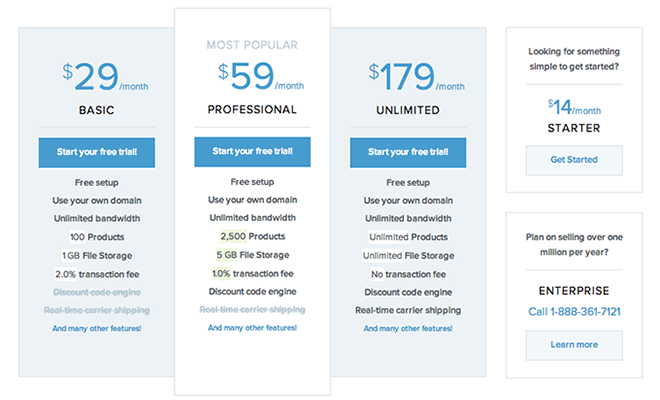660x400 pixels.
Task: Click the ENTERPRISE plan heading
Action: coord(574,290)
